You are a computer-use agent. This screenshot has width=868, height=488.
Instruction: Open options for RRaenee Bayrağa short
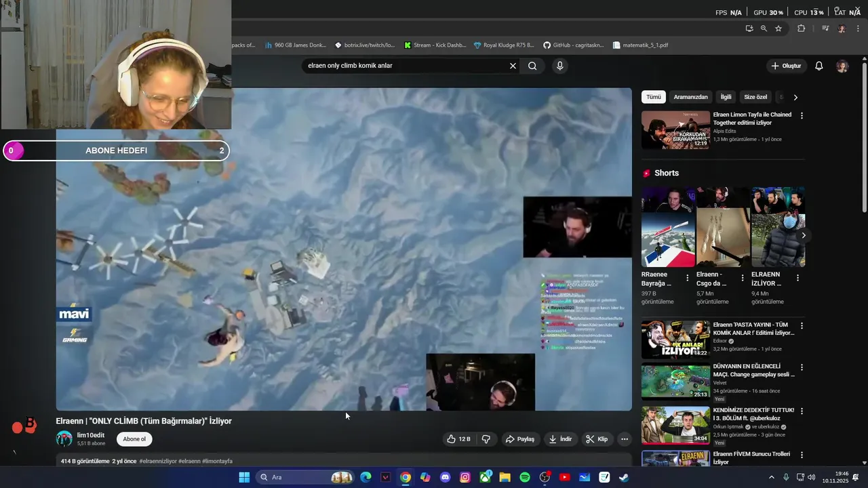click(688, 278)
